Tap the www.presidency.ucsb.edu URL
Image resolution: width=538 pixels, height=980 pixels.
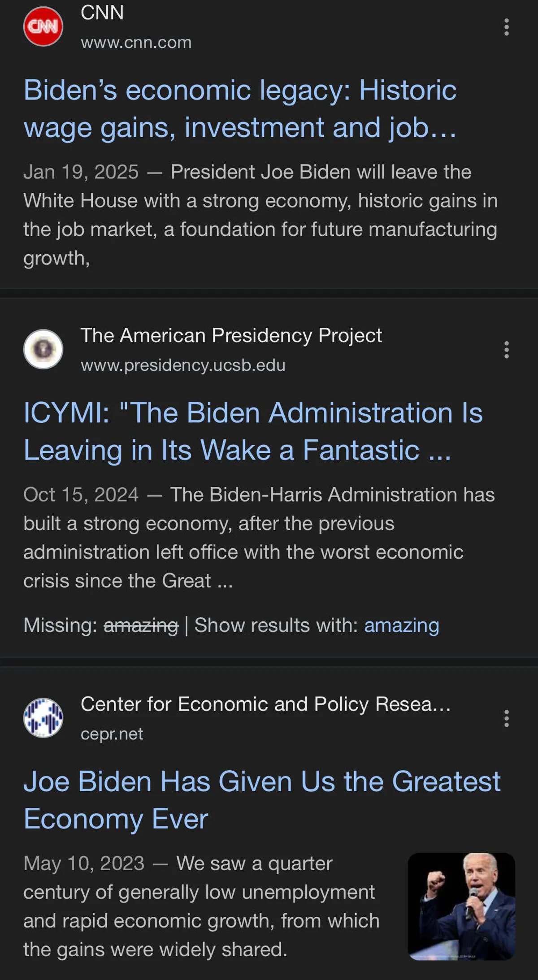point(183,365)
